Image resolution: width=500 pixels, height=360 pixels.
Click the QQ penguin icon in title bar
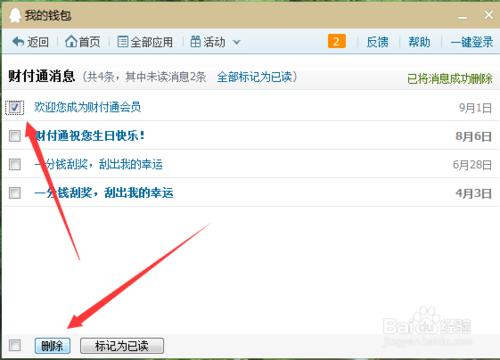click(x=14, y=15)
